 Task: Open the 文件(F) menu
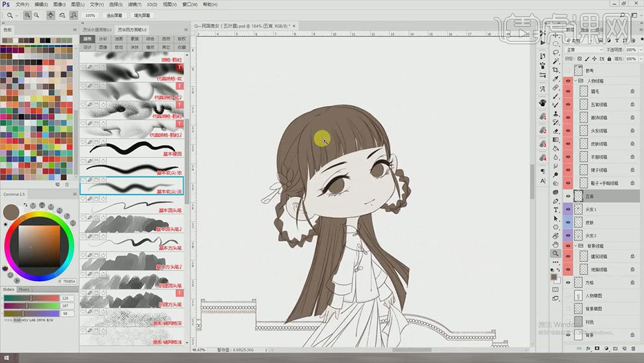[x=22, y=5]
